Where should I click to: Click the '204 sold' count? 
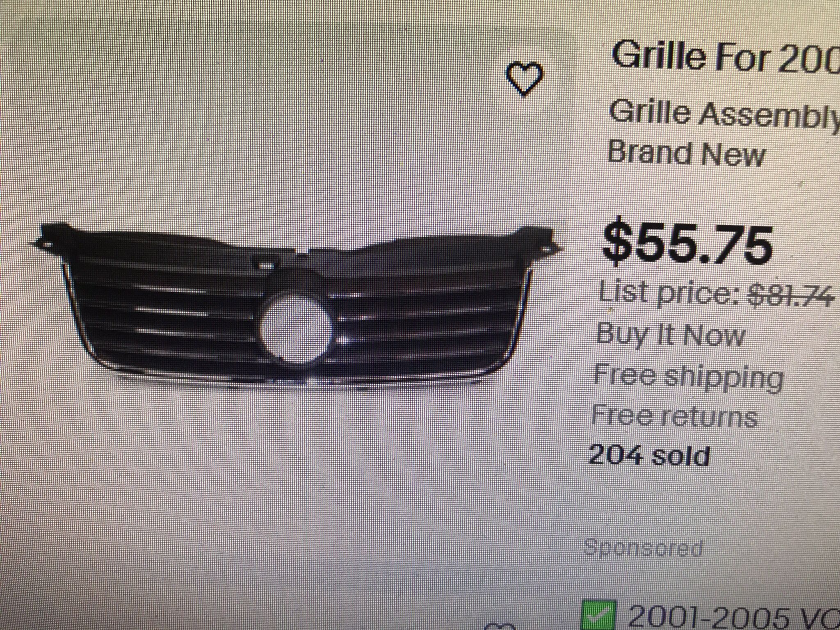pos(648,455)
